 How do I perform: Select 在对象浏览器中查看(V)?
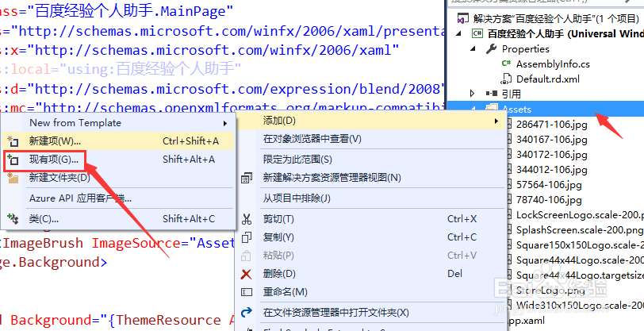[x=371, y=139]
